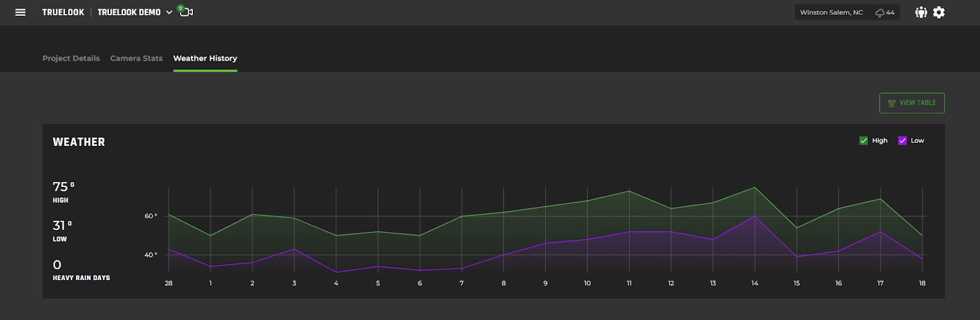This screenshot has height=320, width=980.
Task: Open the users and team icon
Action: 921,12
